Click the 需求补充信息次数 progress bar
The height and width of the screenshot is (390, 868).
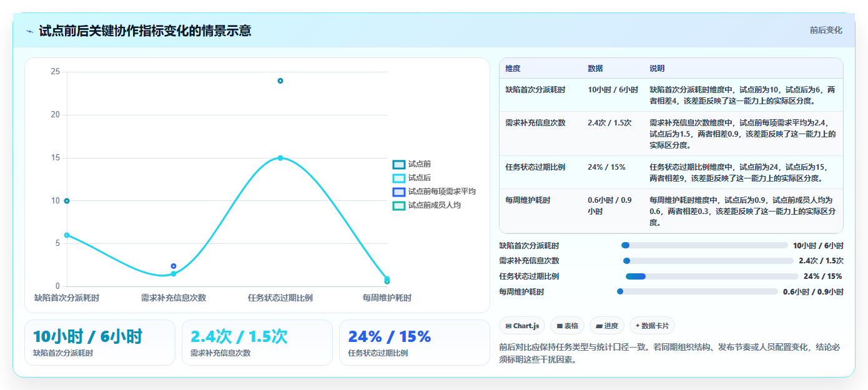pos(708,261)
